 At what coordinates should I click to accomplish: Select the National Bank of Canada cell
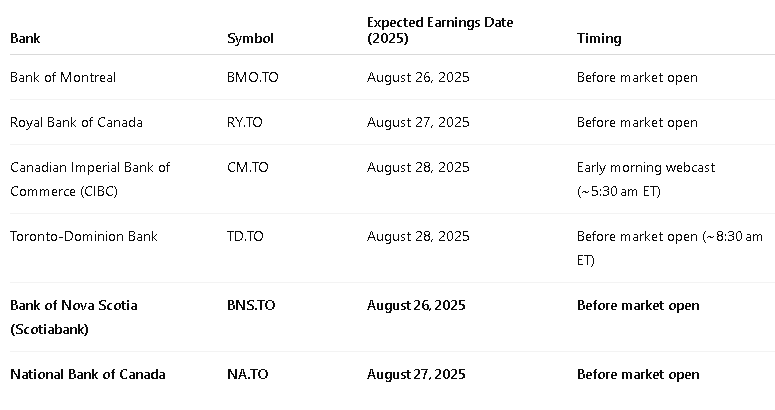(87, 374)
